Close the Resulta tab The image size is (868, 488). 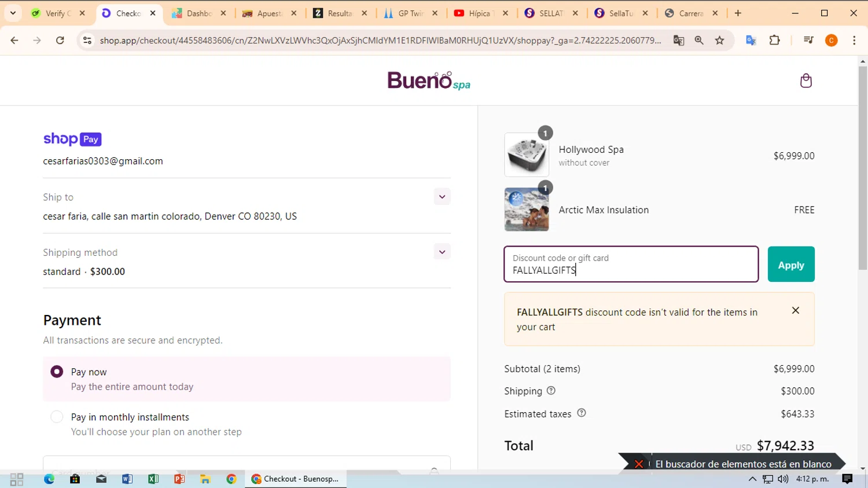[364, 13]
